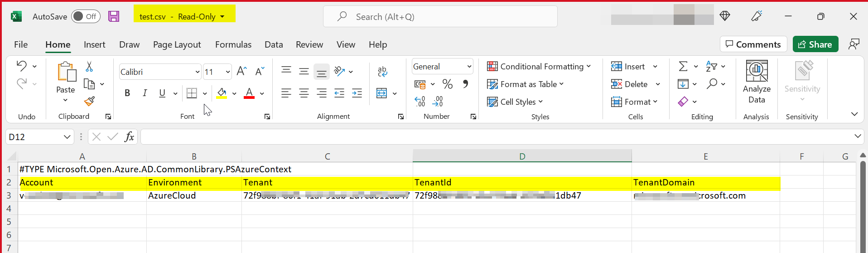Click the Clear eraser icon
The width and height of the screenshot is (868, 253).
683,102
